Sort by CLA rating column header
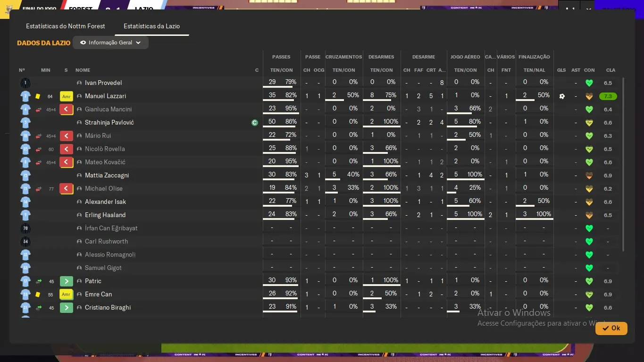This screenshot has width=644, height=362. (611, 70)
